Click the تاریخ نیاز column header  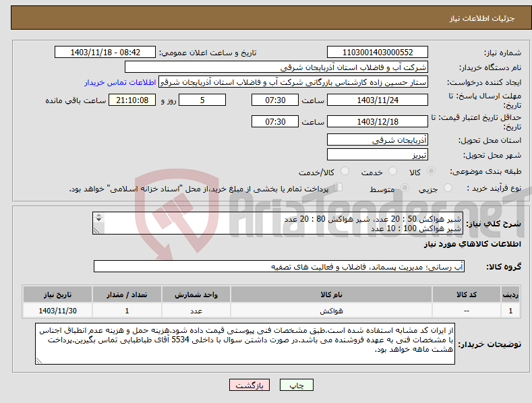point(57,294)
